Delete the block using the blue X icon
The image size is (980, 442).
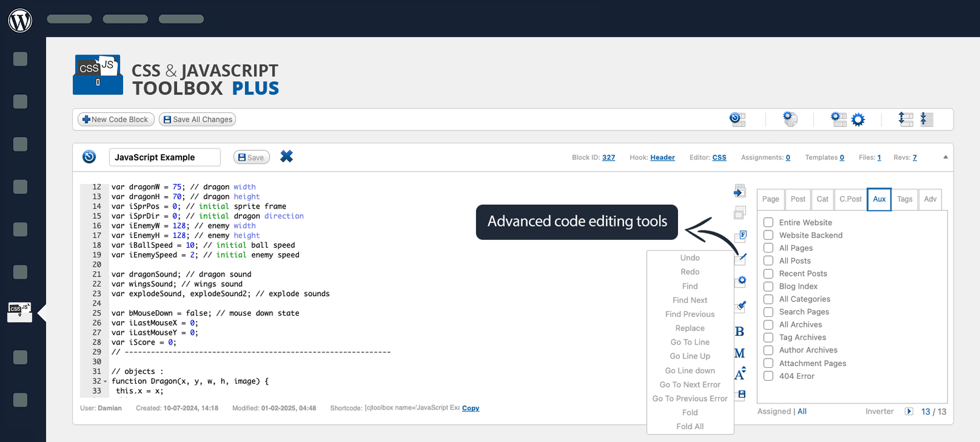(286, 156)
